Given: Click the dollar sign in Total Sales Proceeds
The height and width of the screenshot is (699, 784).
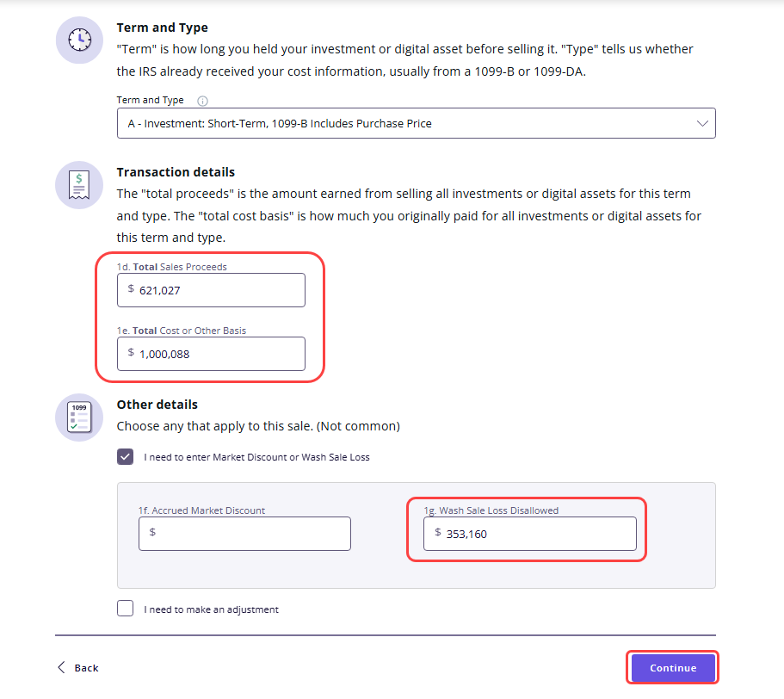Looking at the screenshot, I should click(x=131, y=288).
